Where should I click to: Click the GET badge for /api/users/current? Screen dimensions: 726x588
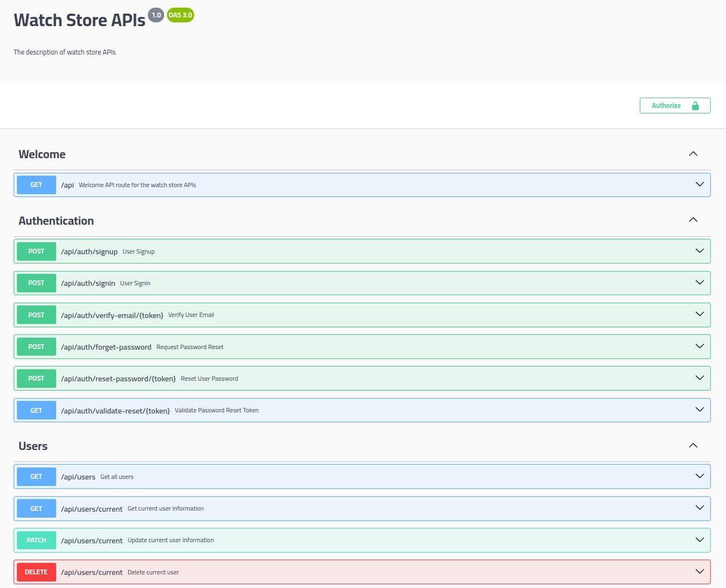37,508
